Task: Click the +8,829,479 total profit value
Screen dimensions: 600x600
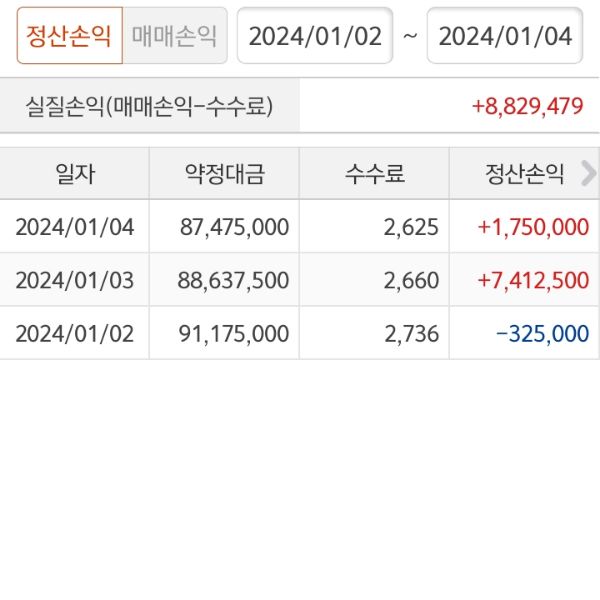Action: (x=527, y=106)
